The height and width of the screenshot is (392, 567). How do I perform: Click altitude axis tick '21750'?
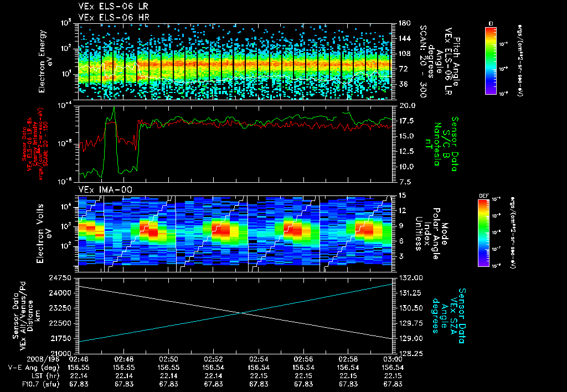pos(60,339)
